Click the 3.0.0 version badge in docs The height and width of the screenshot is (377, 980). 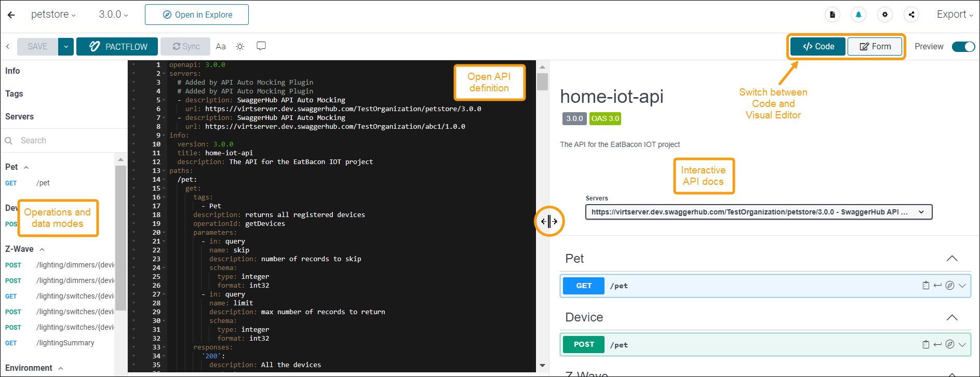coord(574,118)
